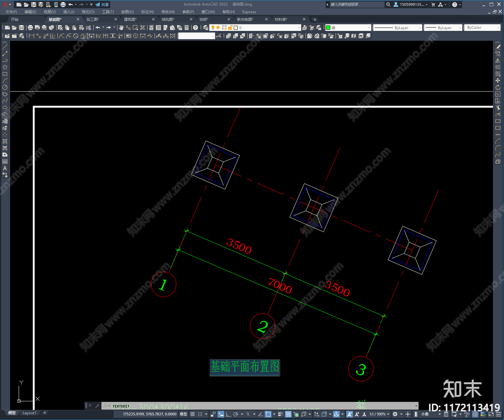The width and height of the screenshot is (504, 420).
Task: Open the 绘图(D) menu
Action: tap(127, 12)
